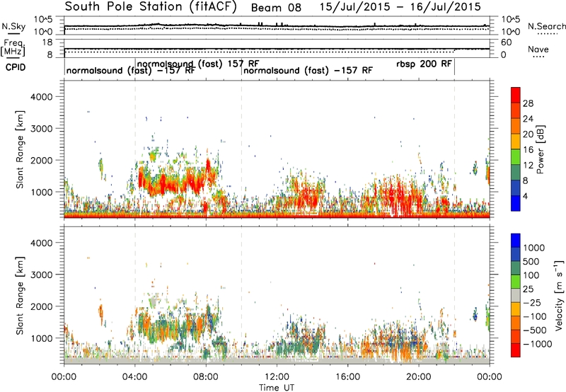Click the "16" tick label on Power colorbar
The image size is (566, 392).
(528, 150)
